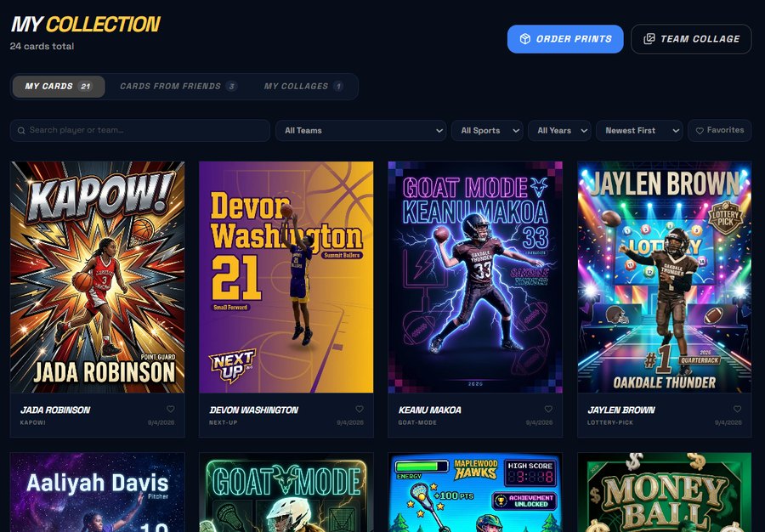The width and height of the screenshot is (765, 532).
Task: Click the 21 count badge on My Cards
Action: pos(86,87)
